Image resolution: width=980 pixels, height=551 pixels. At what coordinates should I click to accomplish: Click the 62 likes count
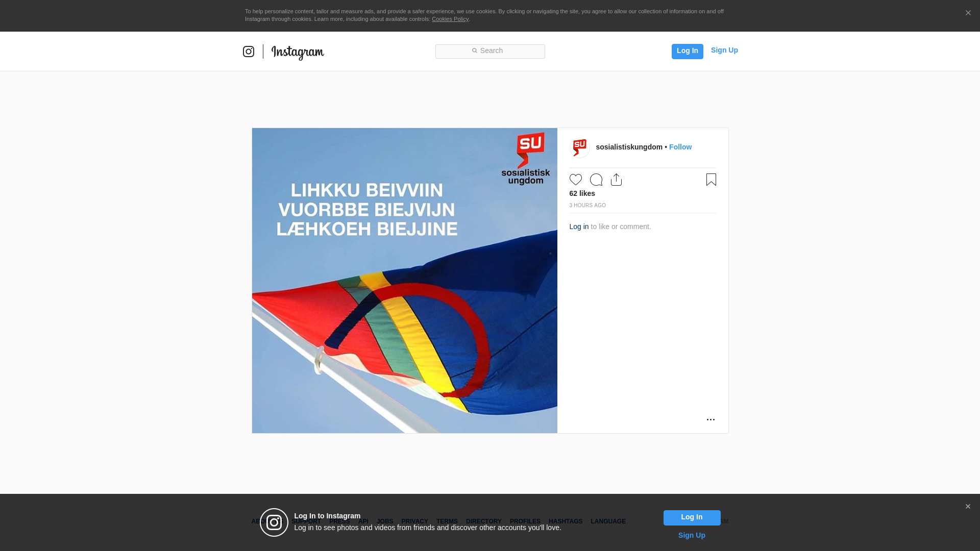click(582, 193)
